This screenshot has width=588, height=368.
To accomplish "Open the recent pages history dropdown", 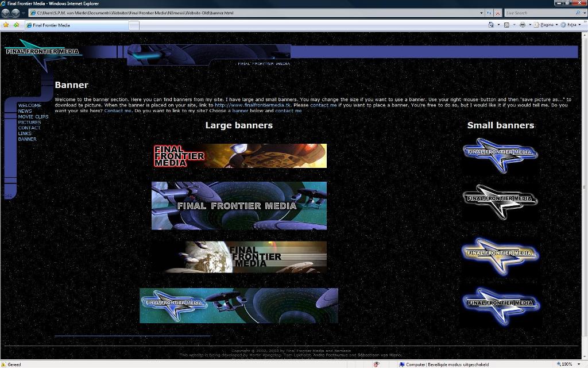I will point(23,13).
